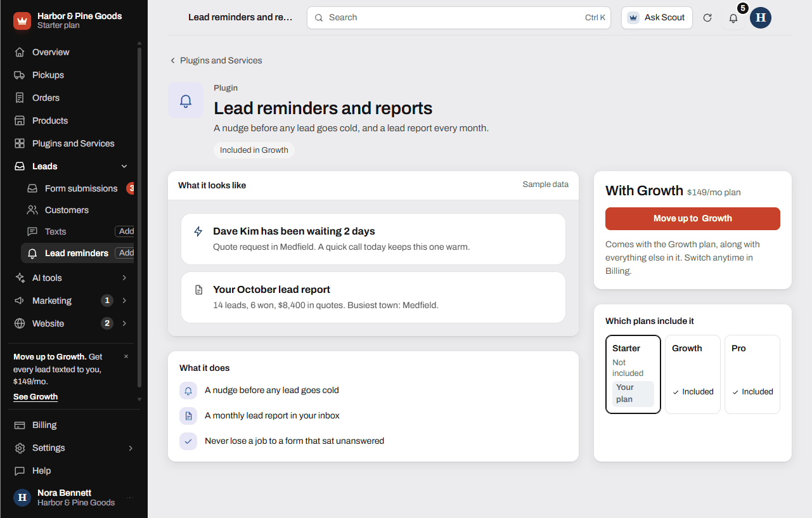Click the Included in Growth tag
The image size is (812, 518).
pos(254,150)
